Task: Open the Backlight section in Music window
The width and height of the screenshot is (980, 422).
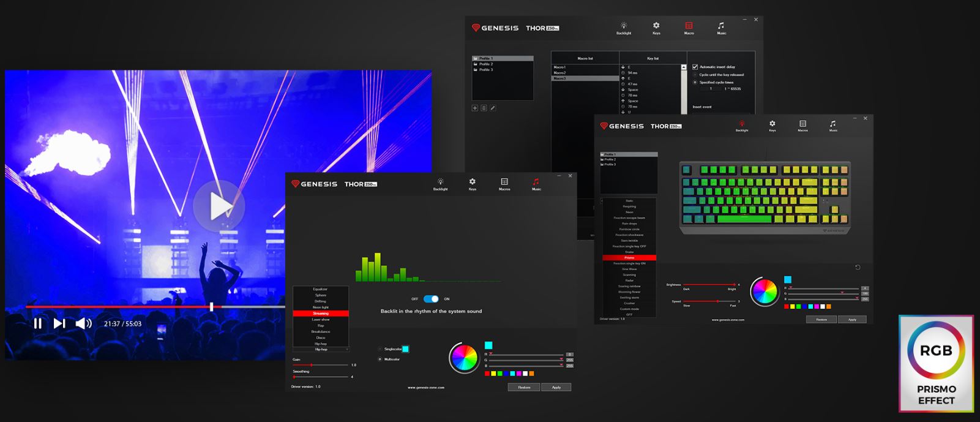Action: coord(440,184)
